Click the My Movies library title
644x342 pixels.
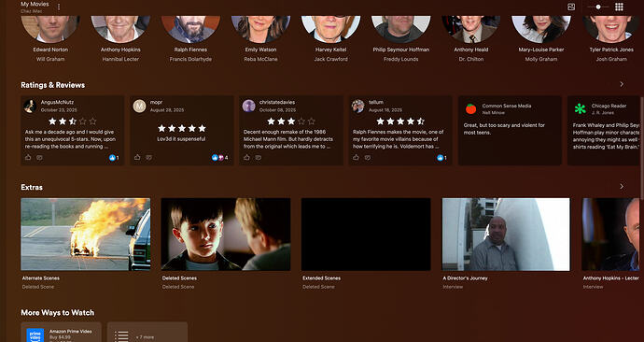coord(35,4)
